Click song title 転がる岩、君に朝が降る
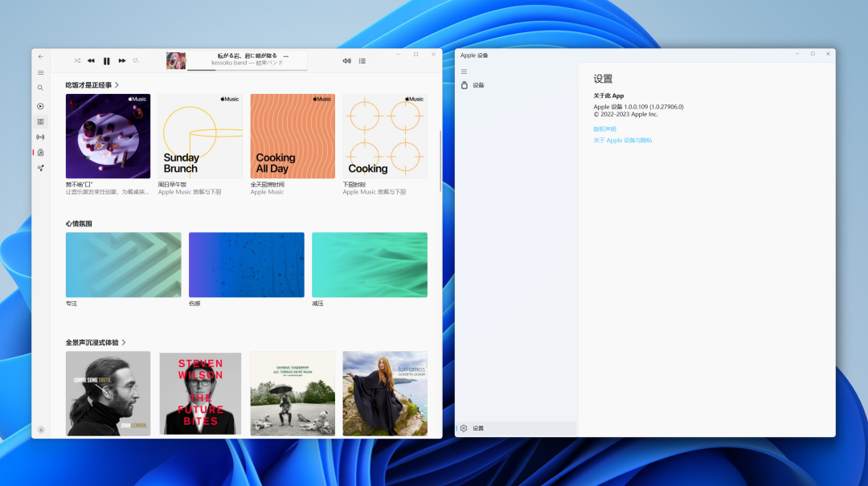Screen dimensions: 868x486 coord(247,56)
